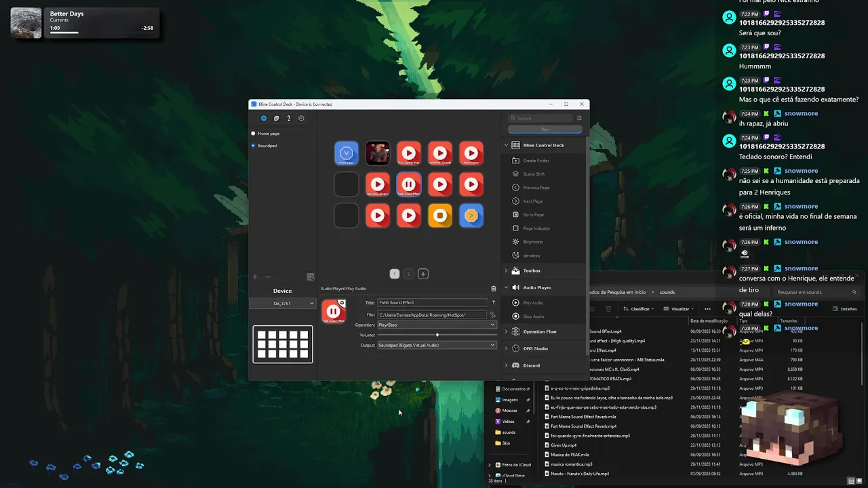
Task: Open the three-dots menu in File Explorer
Action: (707, 309)
